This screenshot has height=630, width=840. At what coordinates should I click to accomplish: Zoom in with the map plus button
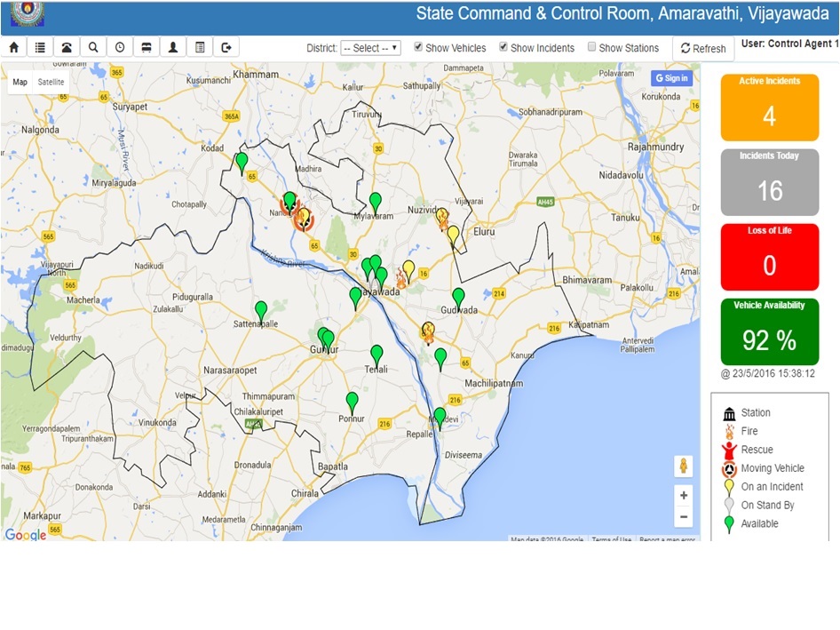tap(684, 496)
